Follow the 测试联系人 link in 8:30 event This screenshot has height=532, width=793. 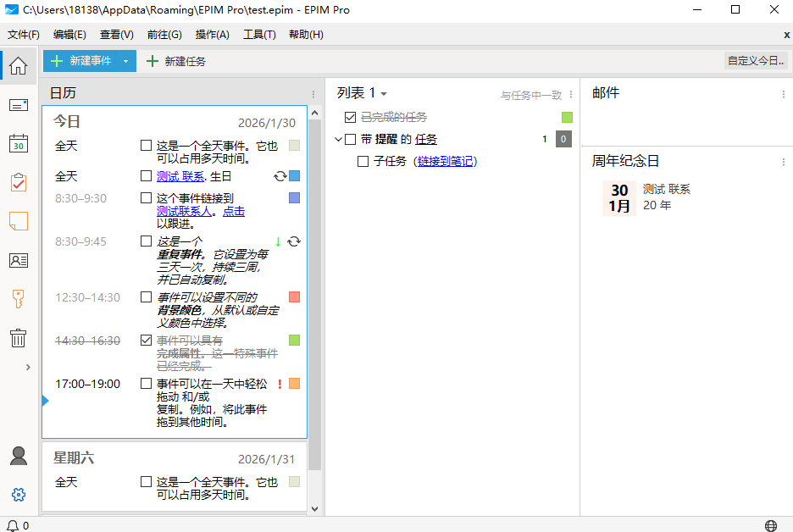(184, 211)
